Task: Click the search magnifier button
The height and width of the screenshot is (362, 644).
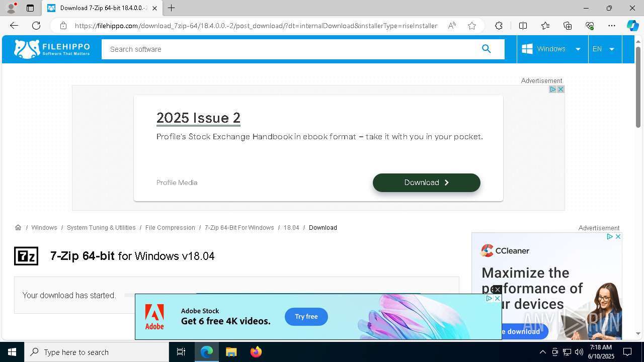Action: click(x=486, y=49)
